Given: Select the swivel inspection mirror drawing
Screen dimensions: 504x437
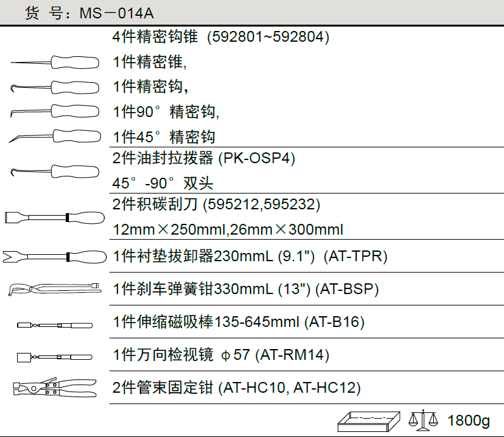Looking at the screenshot, I should click(55, 357).
